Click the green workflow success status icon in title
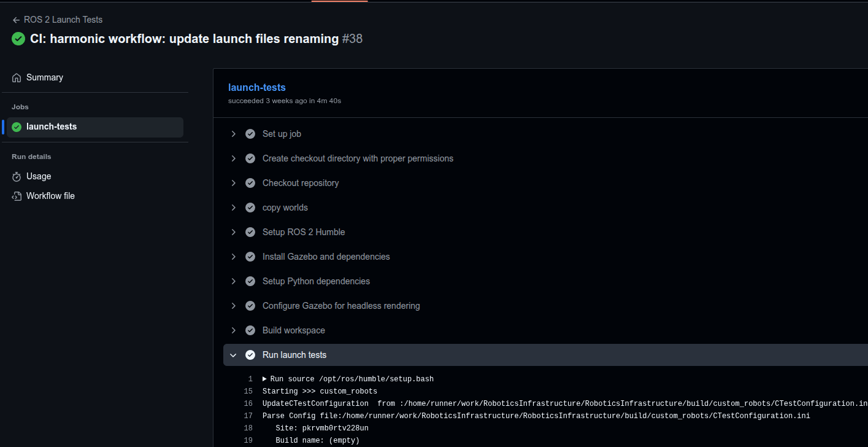The image size is (868, 447). pos(18,39)
